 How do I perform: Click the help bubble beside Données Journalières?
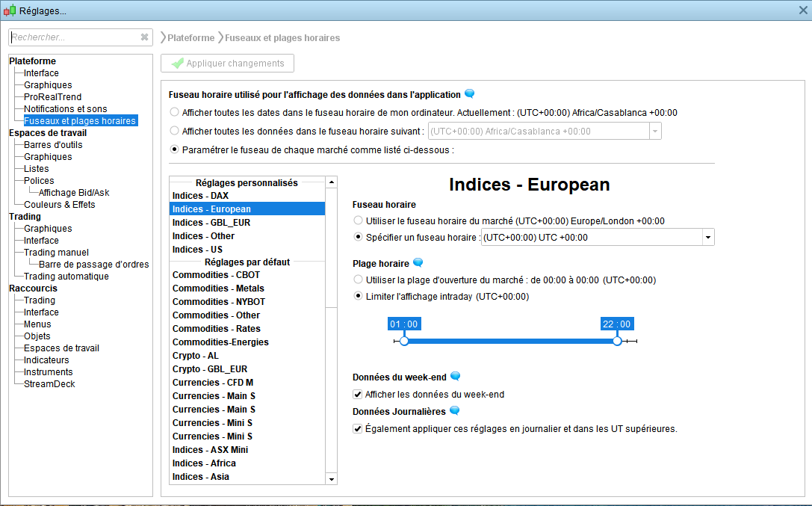[x=454, y=410]
